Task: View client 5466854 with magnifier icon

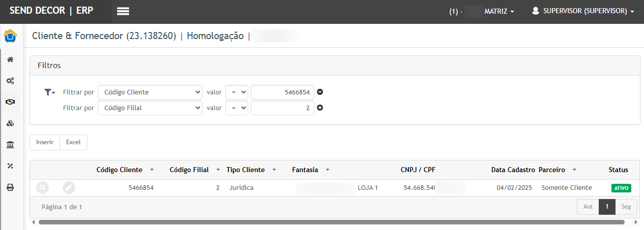Action: click(42, 187)
